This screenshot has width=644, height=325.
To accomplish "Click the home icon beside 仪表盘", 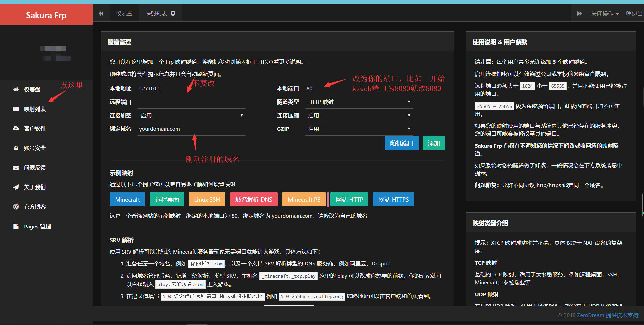I will [16, 89].
